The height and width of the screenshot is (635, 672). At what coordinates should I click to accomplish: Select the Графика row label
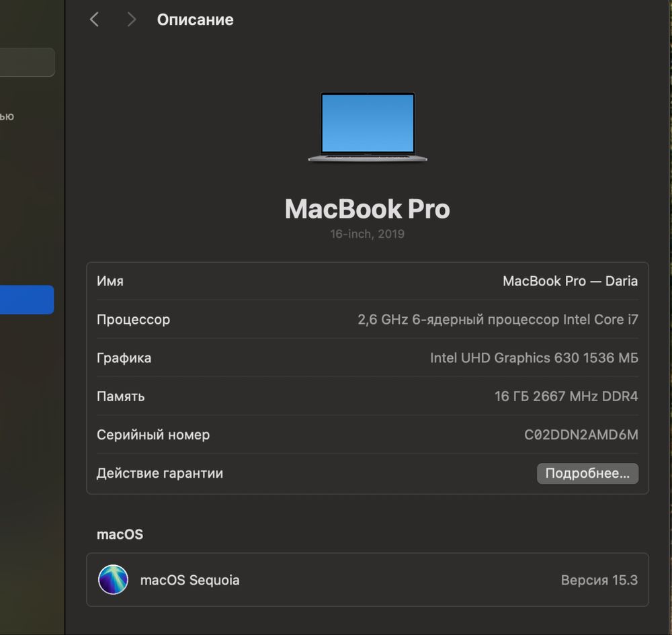coord(124,358)
